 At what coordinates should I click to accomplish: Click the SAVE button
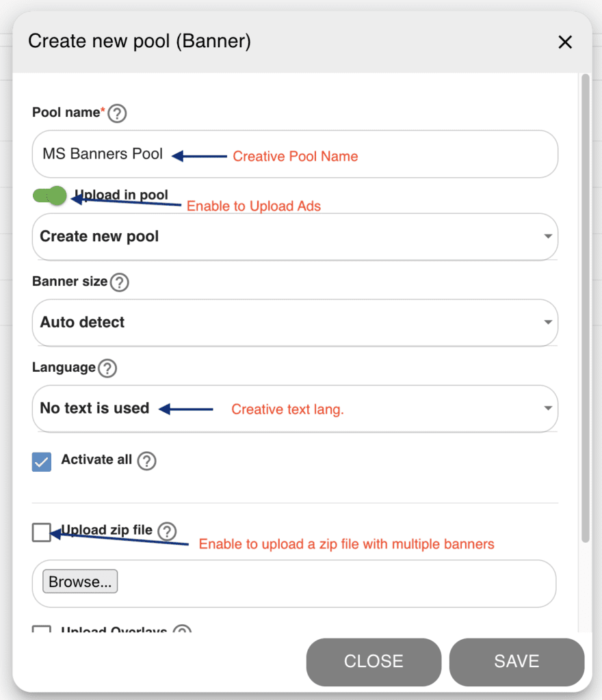[x=516, y=662]
